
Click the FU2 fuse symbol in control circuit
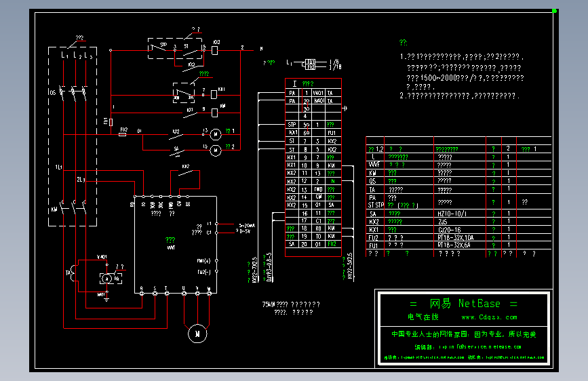(x=122, y=134)
